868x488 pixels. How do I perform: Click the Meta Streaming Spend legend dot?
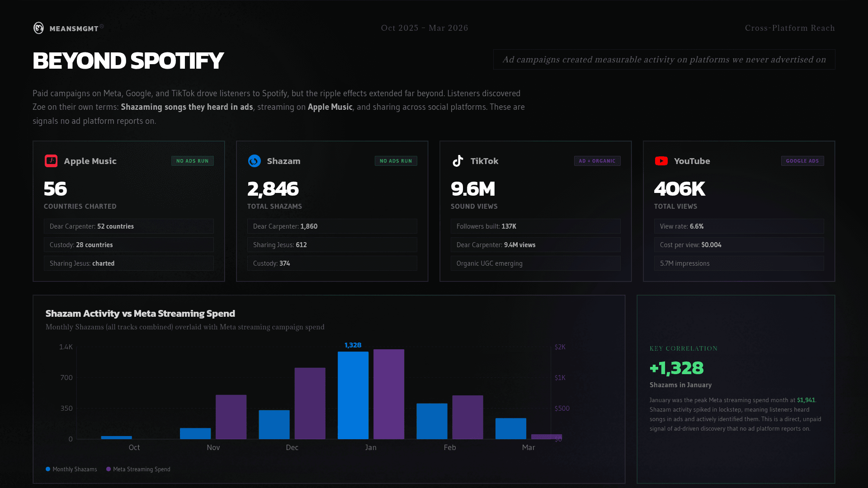tap(108, 469)
